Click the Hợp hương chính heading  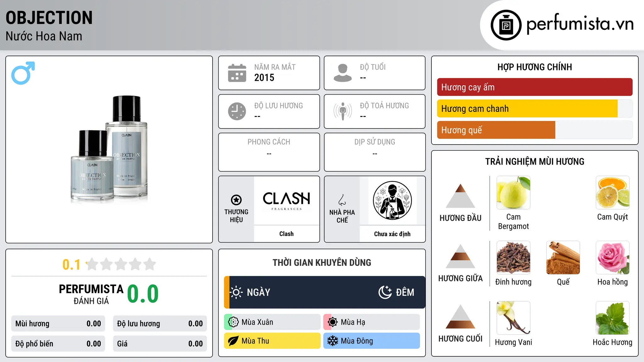click(535, 67)
